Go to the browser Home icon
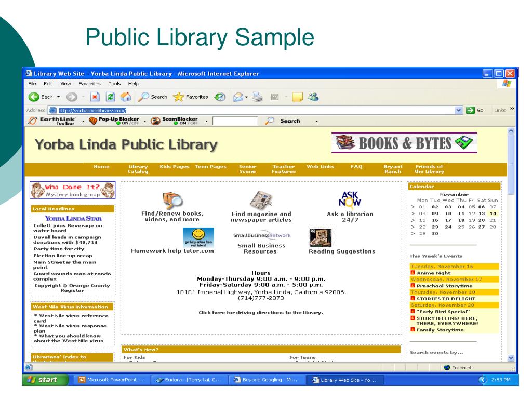The height and width of the screenshot is (399, 532). click(x=126, y=97)
